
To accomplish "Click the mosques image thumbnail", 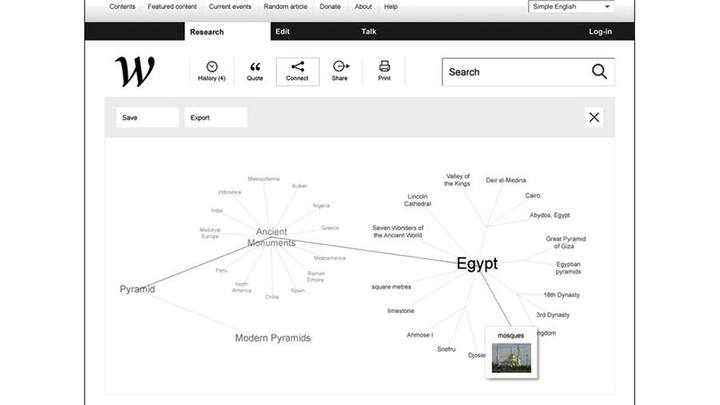I will coord(511,358).
